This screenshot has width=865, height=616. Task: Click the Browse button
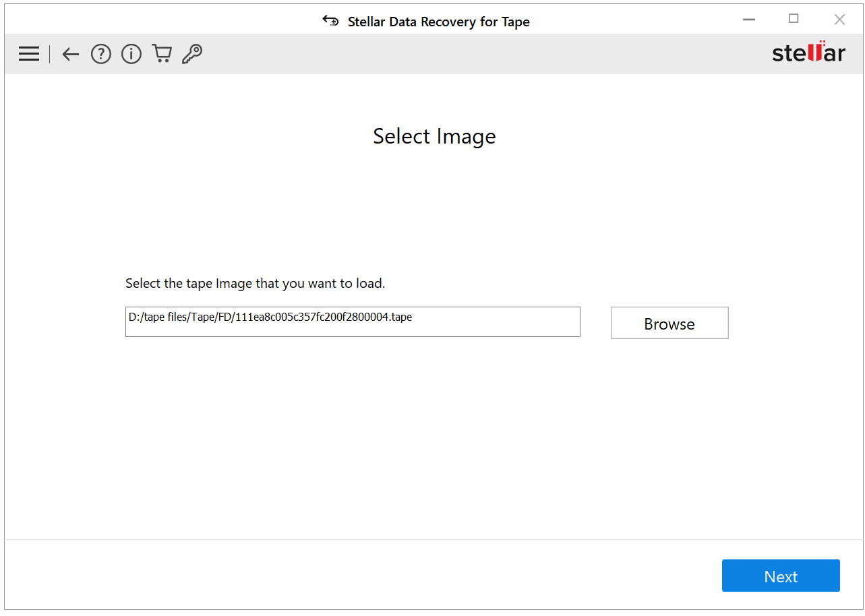coord(669,324)
